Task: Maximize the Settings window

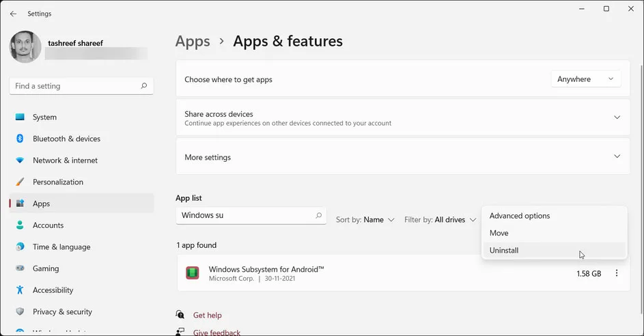Action: tap(606, 9)
